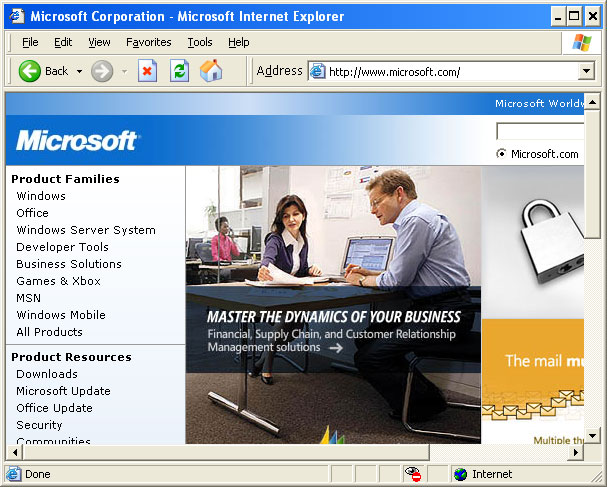Viewport: 607px width, 487px height.
Task: Open the Office Update link
Action: [55, 408]
